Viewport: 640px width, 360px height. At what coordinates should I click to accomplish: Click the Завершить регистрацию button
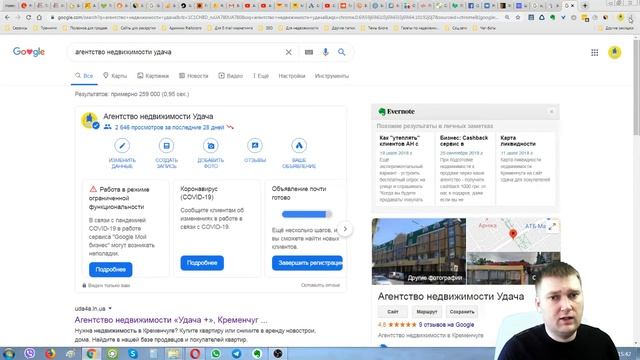coord(307,263)
